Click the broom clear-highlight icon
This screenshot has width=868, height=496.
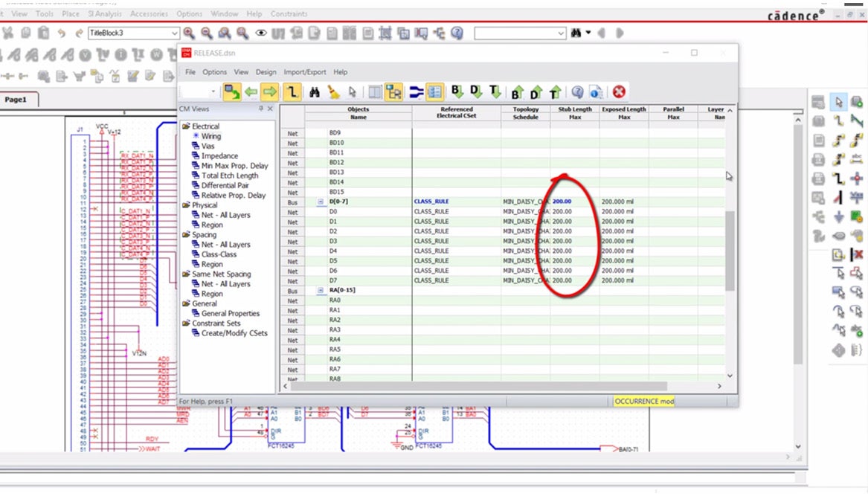(333, 92)
